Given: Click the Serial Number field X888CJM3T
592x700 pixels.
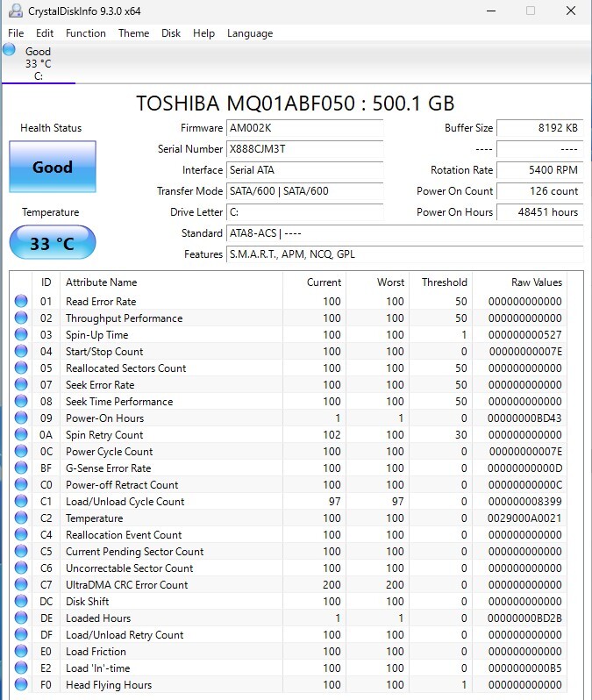Looking at the screenshot, I should (x=305, y=149).
